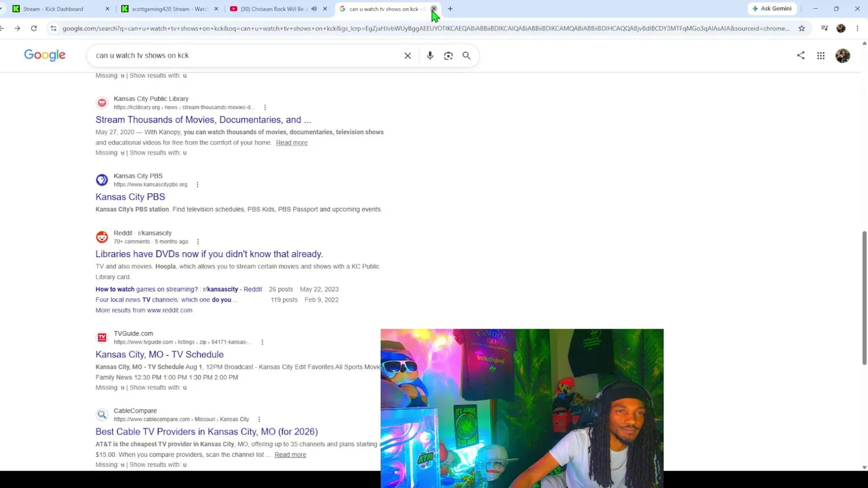Click the r/kansascity subreddit label
Viewport: 868px width, 488px height.
155,233
